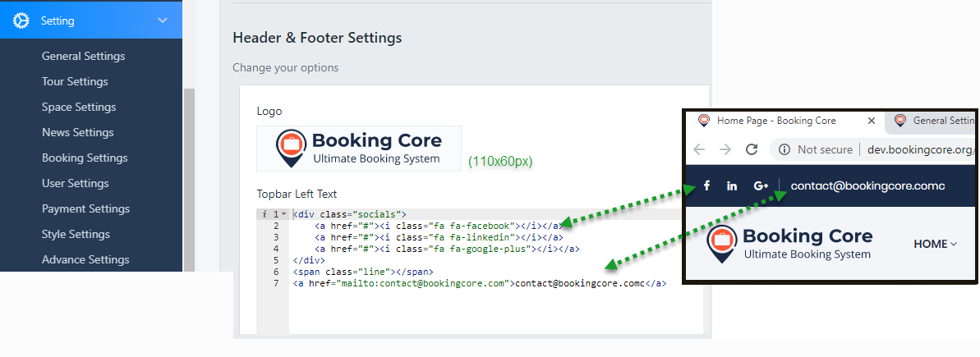Screen dimensions: 980x357
Task: Open Booking Settings
Action: (x=85, y=158)
